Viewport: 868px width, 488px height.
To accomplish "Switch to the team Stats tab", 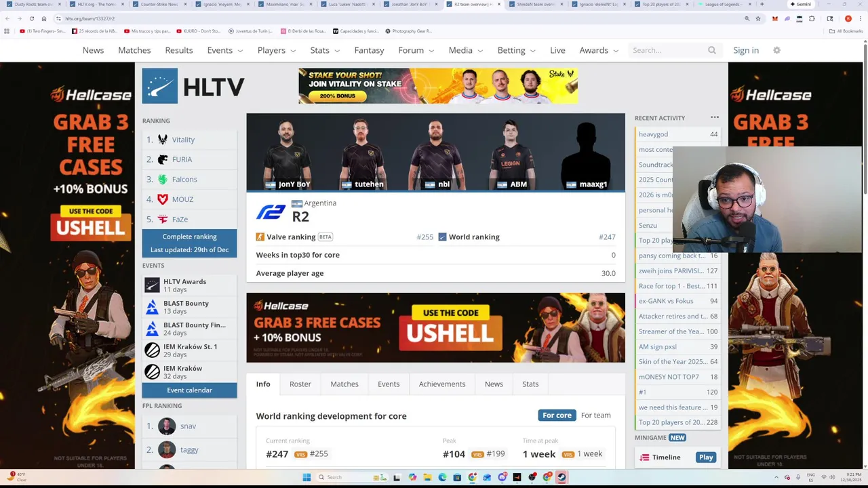I will click(x=530, y=384).
